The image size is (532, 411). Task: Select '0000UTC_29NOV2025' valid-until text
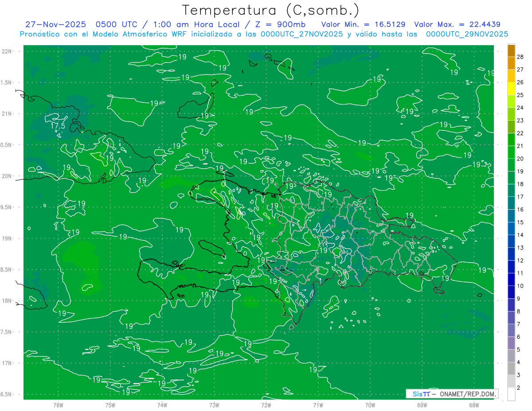click(x=467, y=34)
